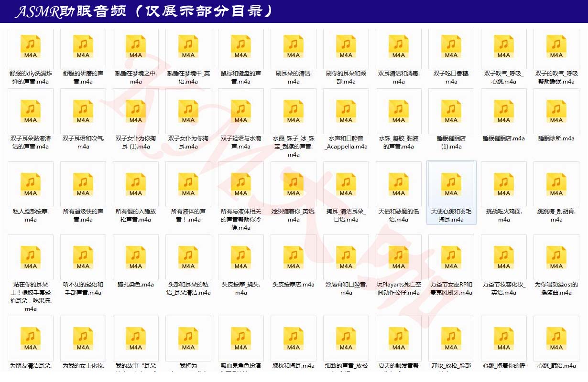Screen dimensions: 588x382
Task: Click the name 双子轻语与水滴声.m4a
Action: [x=241, y=142]
